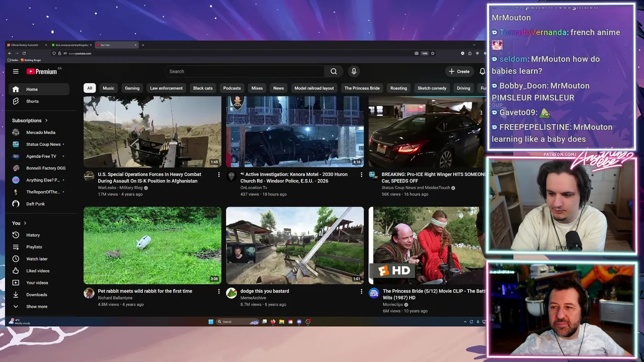
Task: Select the News filter chip
Action: 279,88
